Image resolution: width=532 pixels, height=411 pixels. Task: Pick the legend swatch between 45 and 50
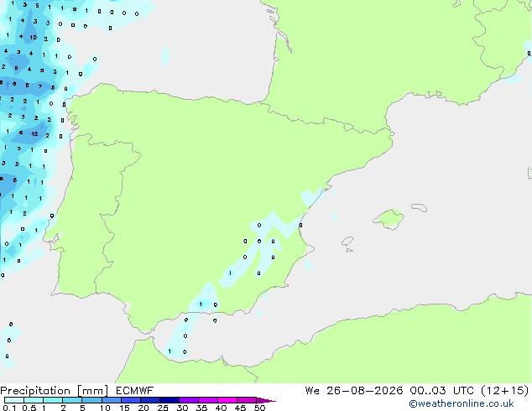(247, 400)
